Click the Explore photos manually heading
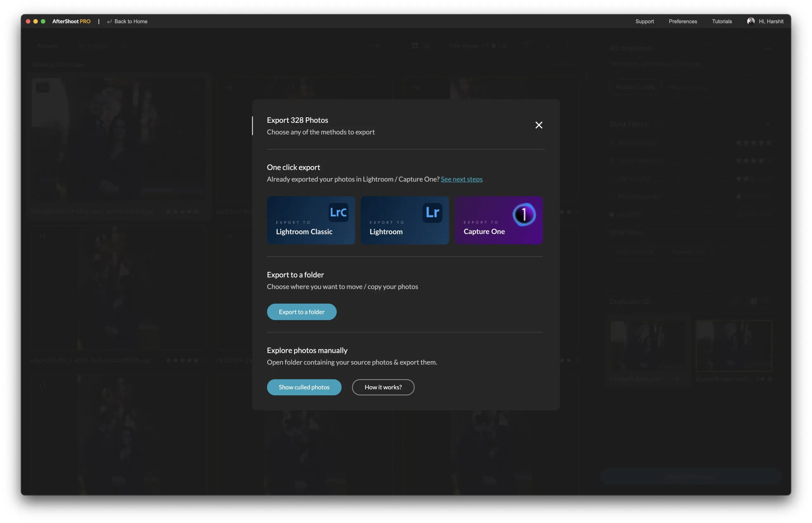Viewport: 812px width, 523px height. pyautogui.click(x=307, y=351)
